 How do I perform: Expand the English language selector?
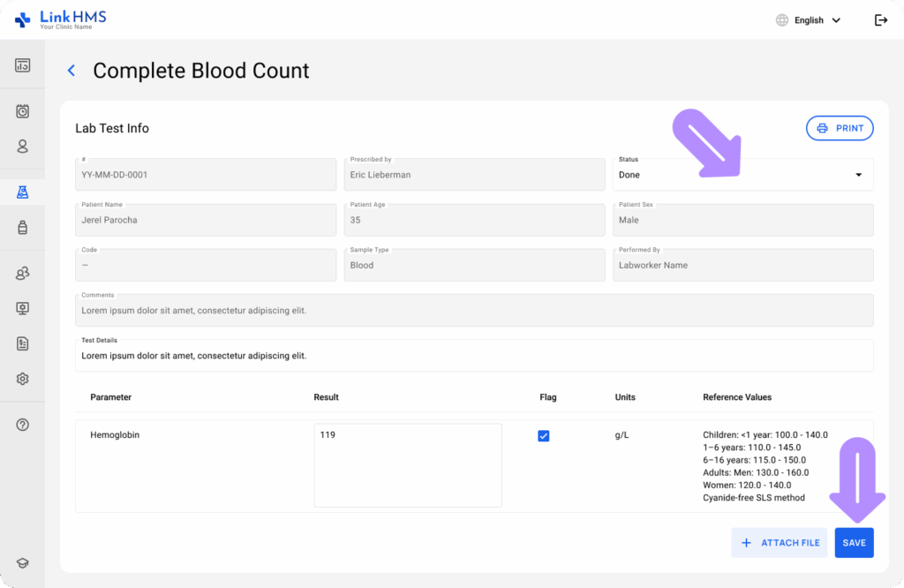coord(817,20)
